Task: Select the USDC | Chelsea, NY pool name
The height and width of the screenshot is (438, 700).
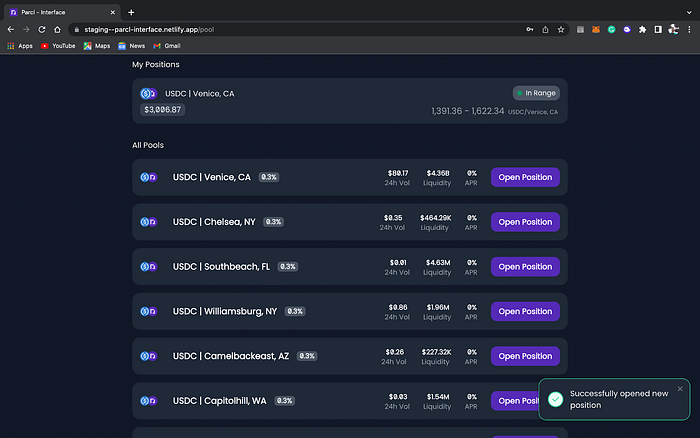Action: coord(214,222)
